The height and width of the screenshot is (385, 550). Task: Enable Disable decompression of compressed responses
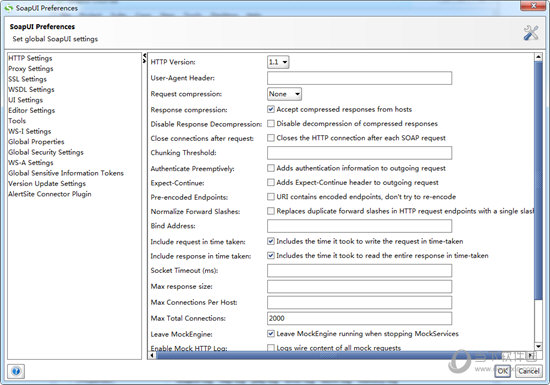click(271, 123)
